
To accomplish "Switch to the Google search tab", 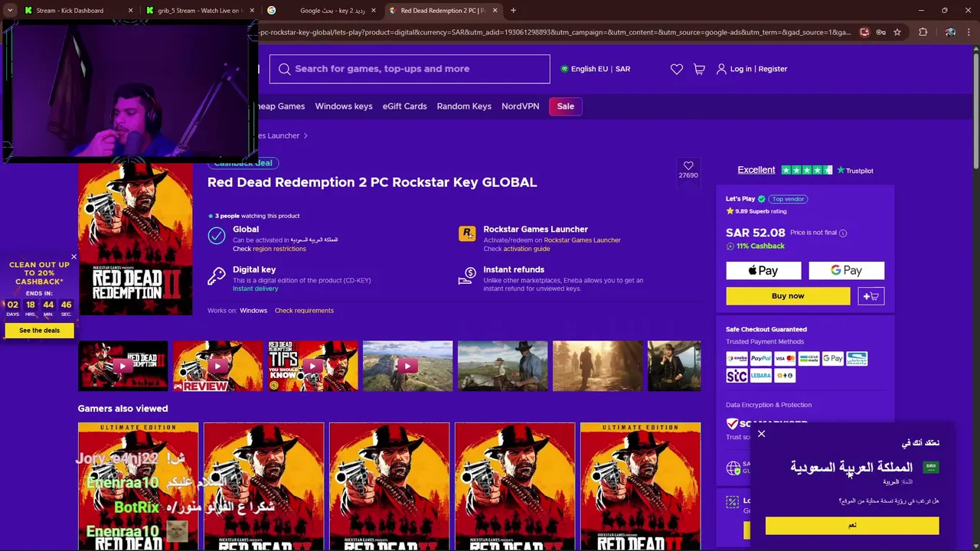I will tap(322, 11).
